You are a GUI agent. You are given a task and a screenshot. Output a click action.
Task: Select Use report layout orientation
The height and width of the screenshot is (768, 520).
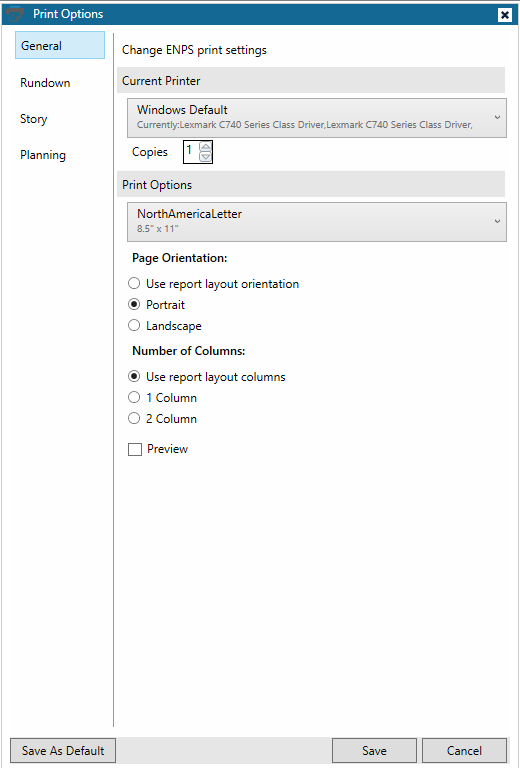tap(213, 284)
